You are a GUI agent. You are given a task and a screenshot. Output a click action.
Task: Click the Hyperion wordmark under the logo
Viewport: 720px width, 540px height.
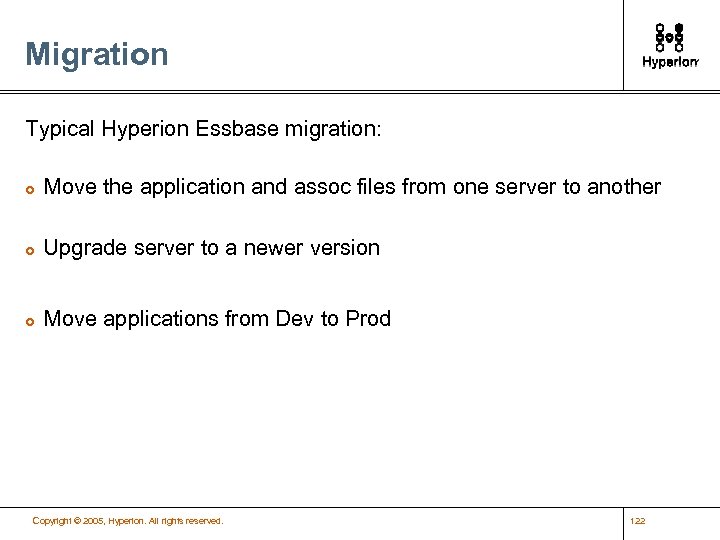point(670,62)
